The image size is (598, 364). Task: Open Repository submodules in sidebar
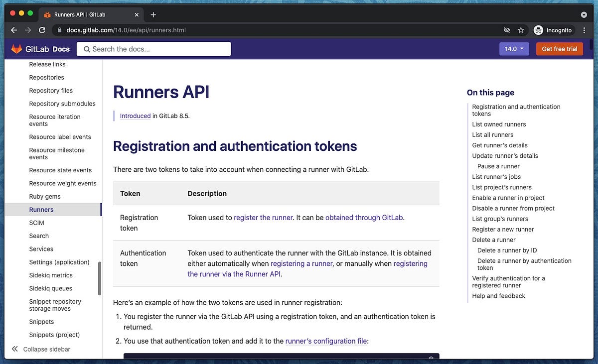62,104
